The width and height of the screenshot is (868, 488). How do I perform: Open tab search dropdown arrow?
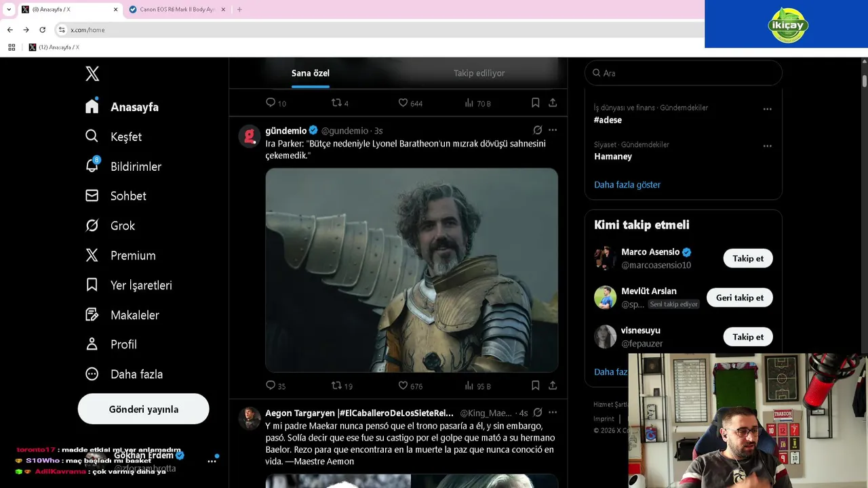click(x=8, y=9)
